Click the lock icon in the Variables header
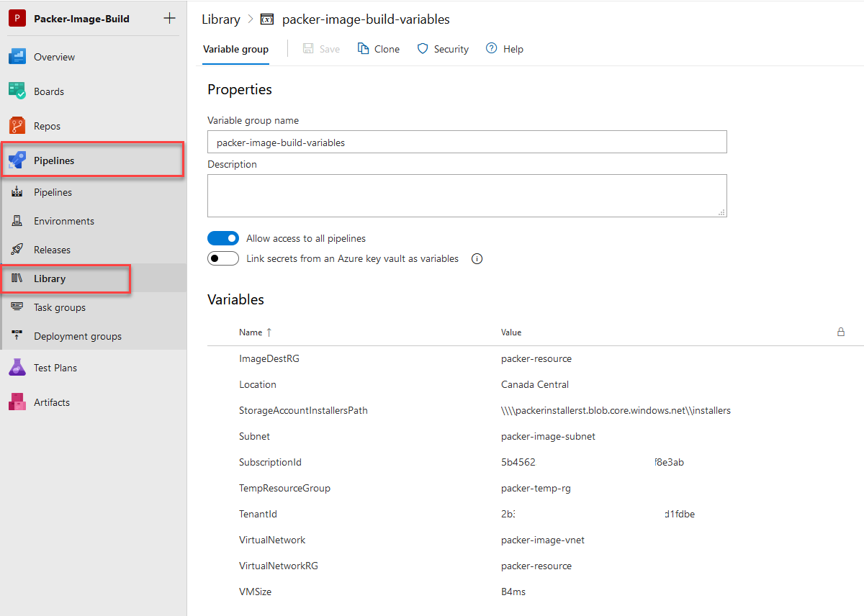 tap(840, 332)
